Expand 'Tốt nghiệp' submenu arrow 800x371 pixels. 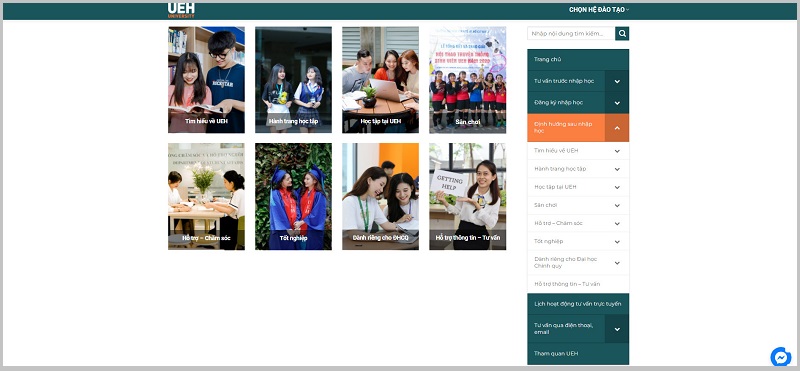click(x=617, y=241)
